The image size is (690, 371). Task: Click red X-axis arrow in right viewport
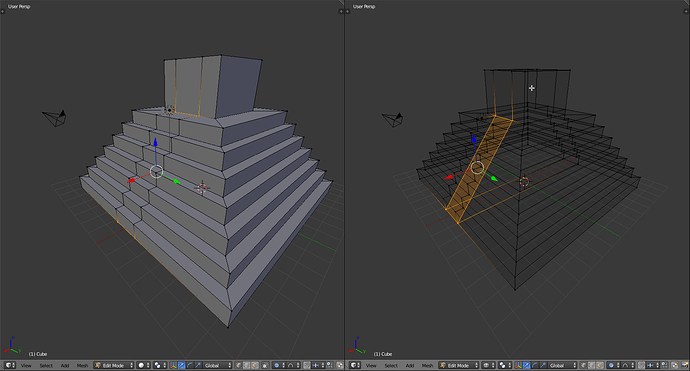449,177
